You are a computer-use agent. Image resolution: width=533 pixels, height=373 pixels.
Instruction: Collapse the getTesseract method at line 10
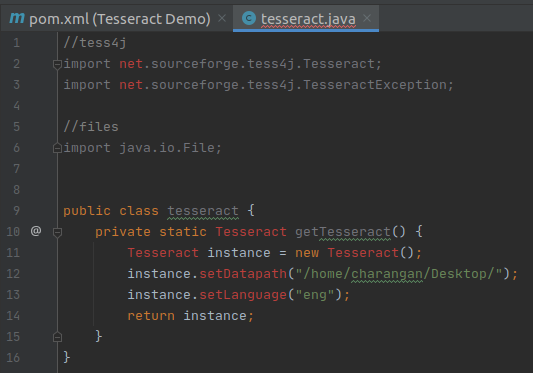[57, 232]
